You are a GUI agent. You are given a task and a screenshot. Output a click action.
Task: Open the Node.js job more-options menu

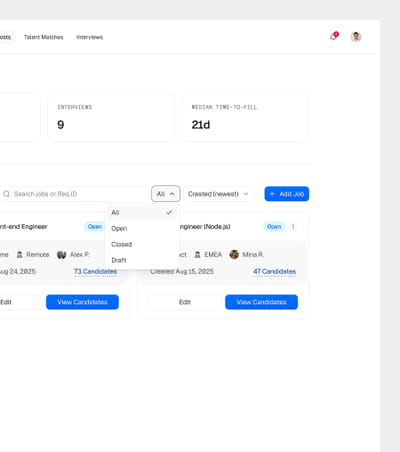pos(293,226)
